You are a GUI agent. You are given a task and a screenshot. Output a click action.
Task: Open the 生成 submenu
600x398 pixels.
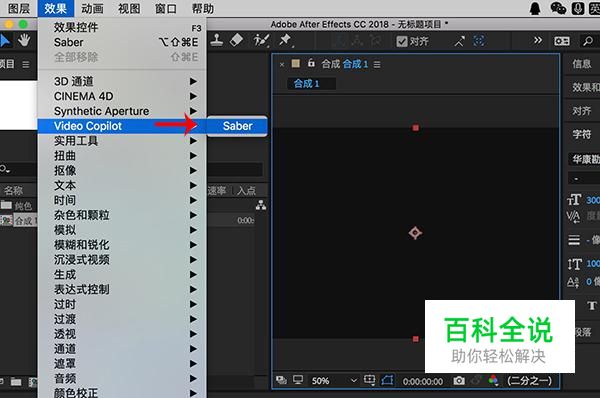coord(122,275)
